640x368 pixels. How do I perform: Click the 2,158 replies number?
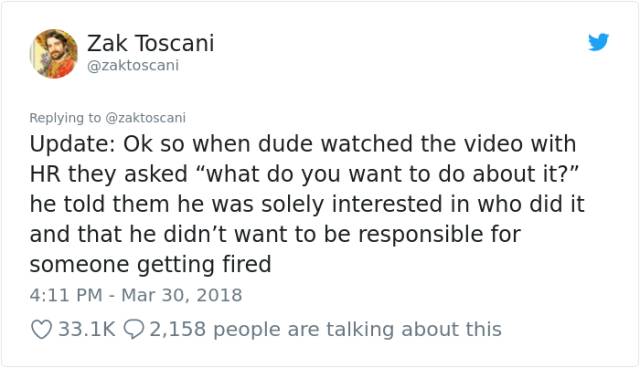click(178, 329)
